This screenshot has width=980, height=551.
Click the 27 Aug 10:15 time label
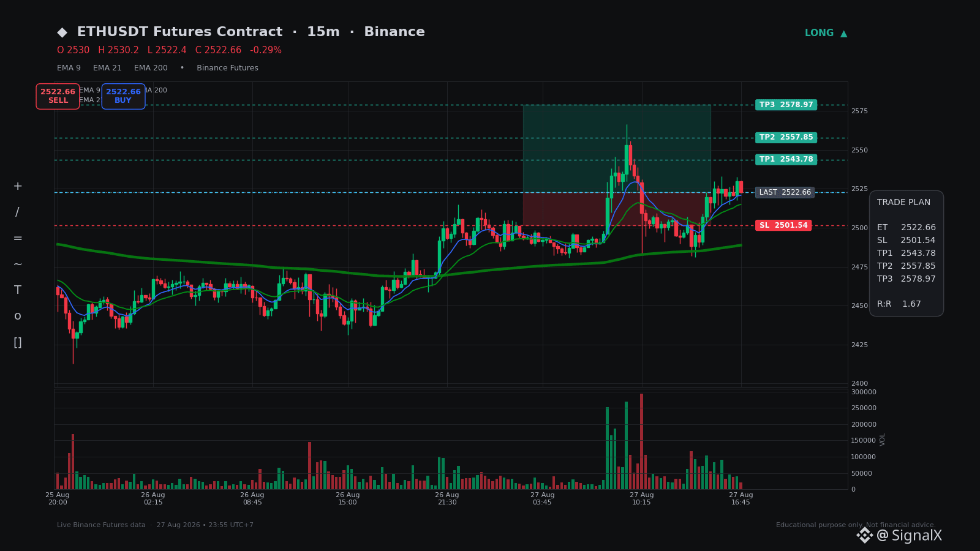(642, 499)
